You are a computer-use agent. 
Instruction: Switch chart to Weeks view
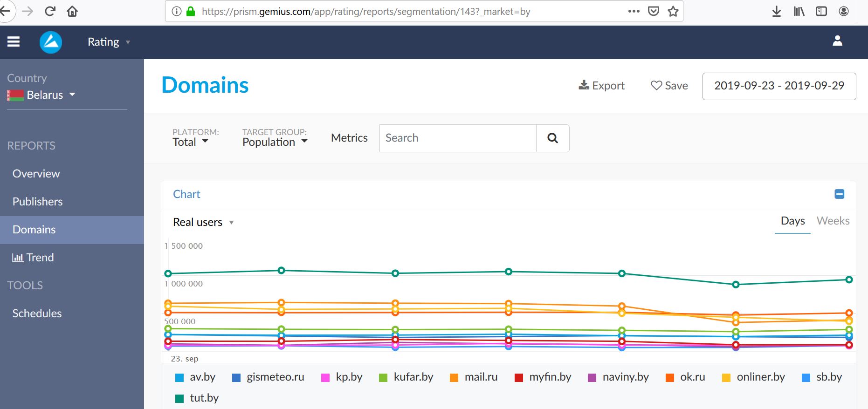click(x=833, y=221)
